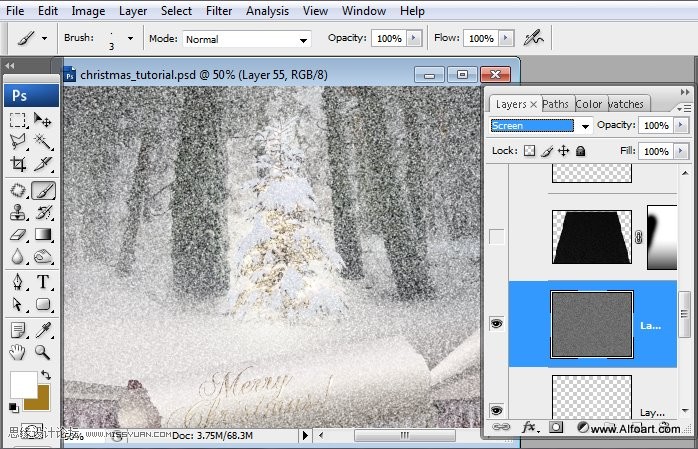
Task: Open the Filter menu
Action: click(x=218, y=11)
